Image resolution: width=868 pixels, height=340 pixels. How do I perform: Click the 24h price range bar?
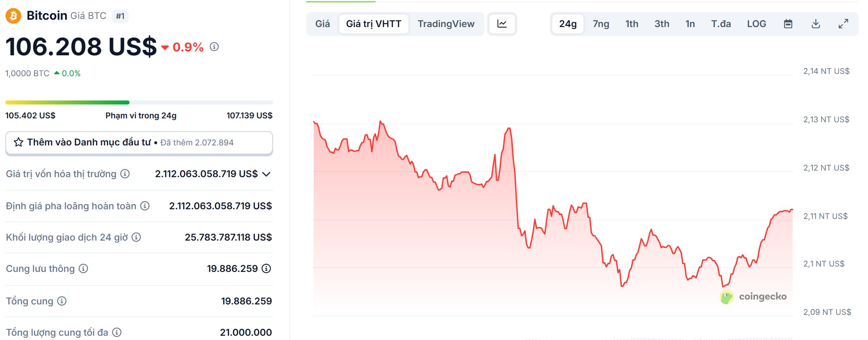139,103
